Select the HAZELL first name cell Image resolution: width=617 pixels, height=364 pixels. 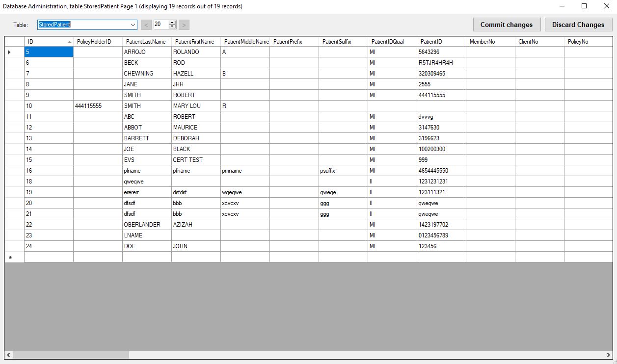tap(196, 74)
